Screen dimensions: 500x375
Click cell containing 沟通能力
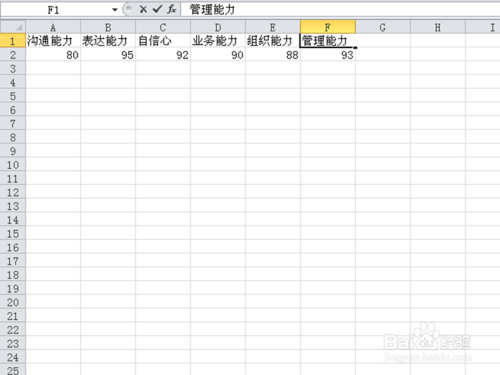click(x=53, y=41)
